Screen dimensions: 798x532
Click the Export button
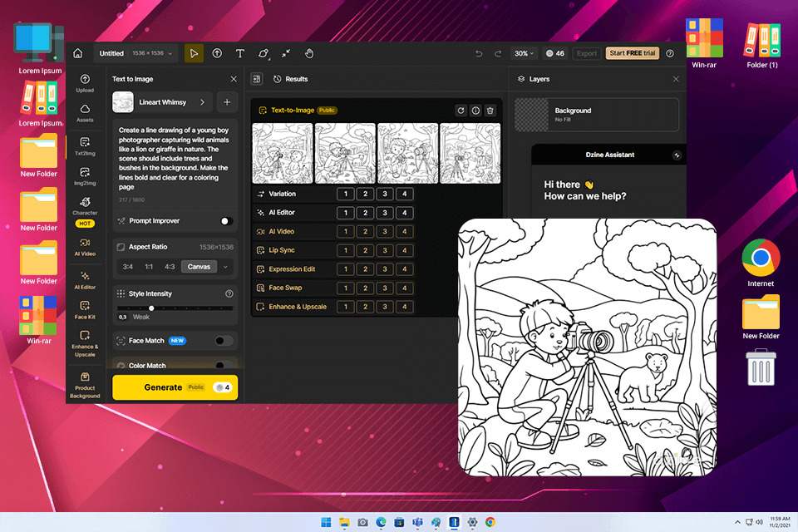(x=586, y=53)
